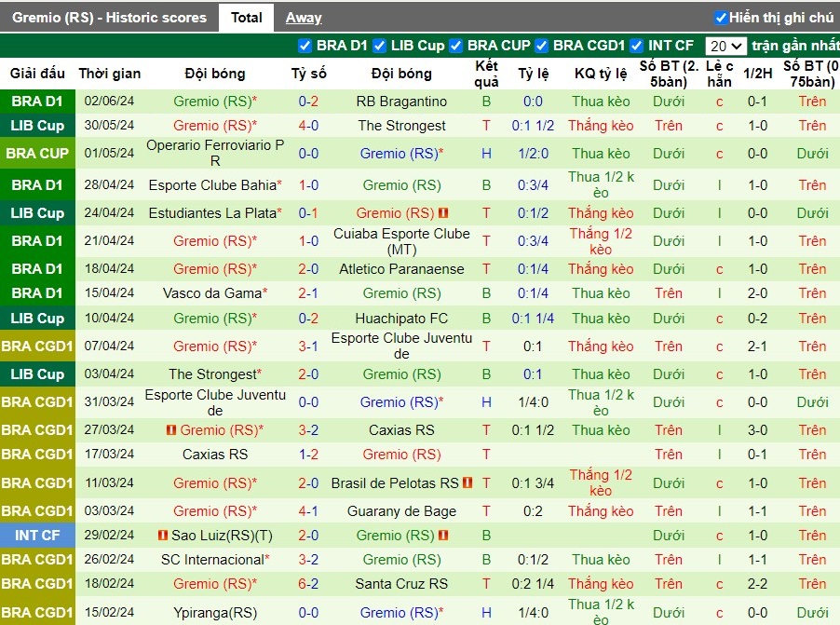Click Gremio (RS) in 28/04/24 Bahia row
The height and width of the screenshot is (625, 840).
click(x=401, y=185)
